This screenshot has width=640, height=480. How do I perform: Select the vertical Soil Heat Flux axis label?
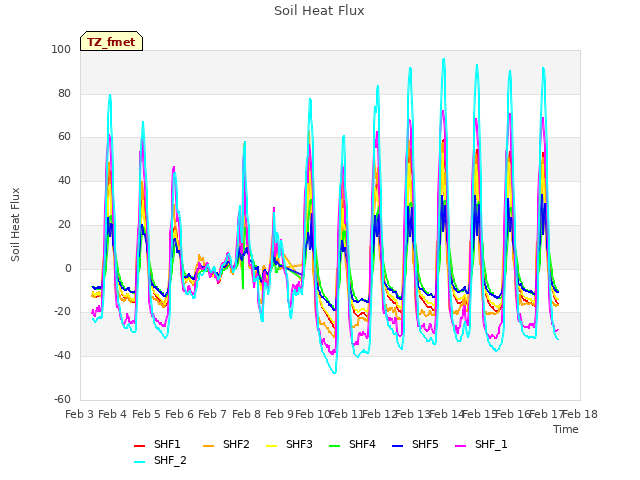tap(15, 224)
